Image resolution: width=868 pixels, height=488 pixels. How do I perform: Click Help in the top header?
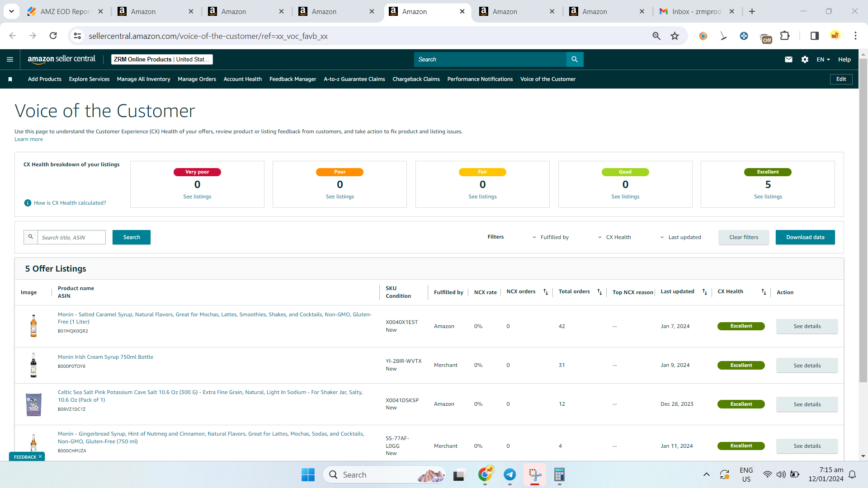pyautogui.click(x=844, y=59)
